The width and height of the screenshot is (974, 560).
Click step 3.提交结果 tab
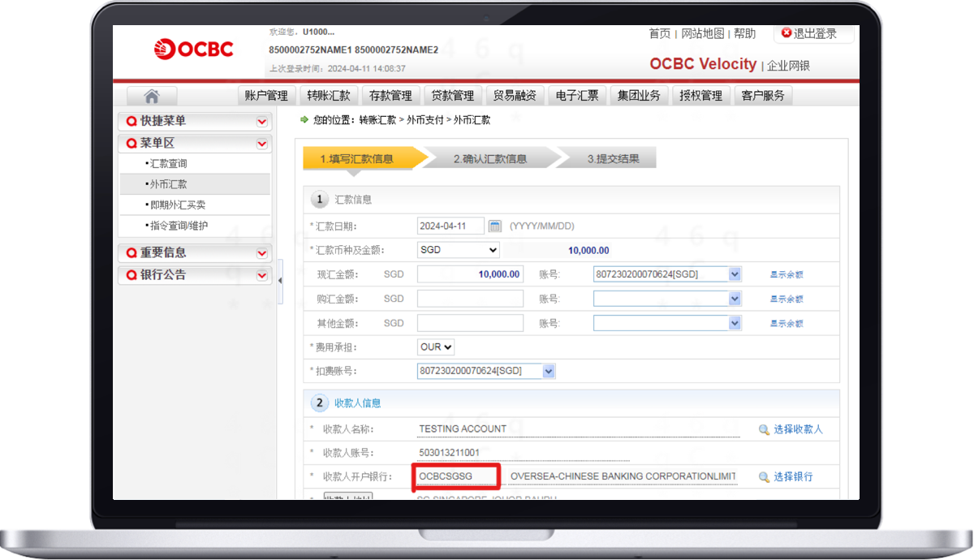tap(610, 159)
